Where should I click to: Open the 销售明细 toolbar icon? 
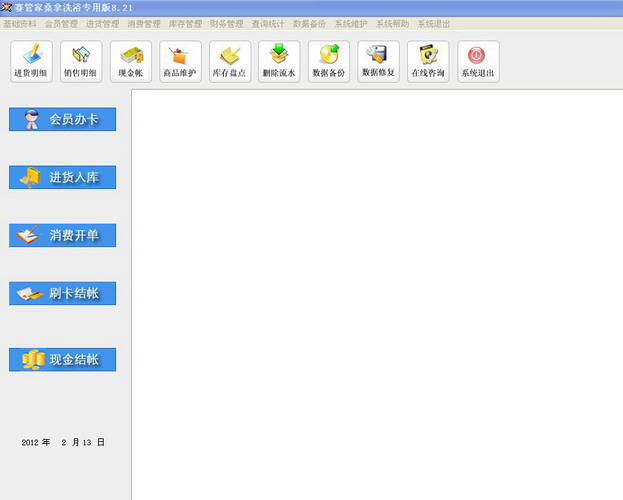81,62
